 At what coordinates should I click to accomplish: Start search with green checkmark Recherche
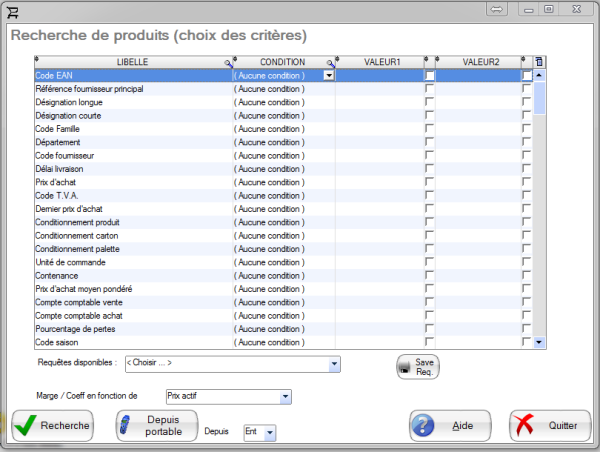pyautogui.click(x=52, y=426)
